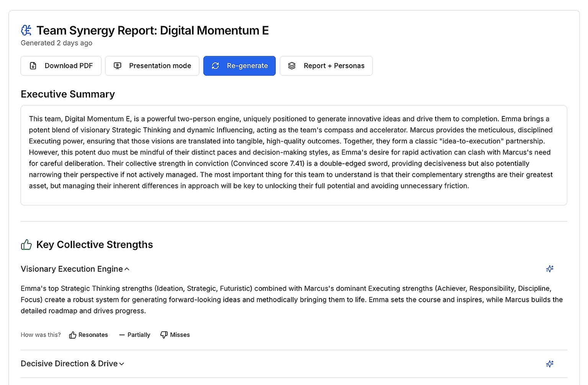Click the Download PDF button
Screen dimensions: 588x385
(61, 66)
